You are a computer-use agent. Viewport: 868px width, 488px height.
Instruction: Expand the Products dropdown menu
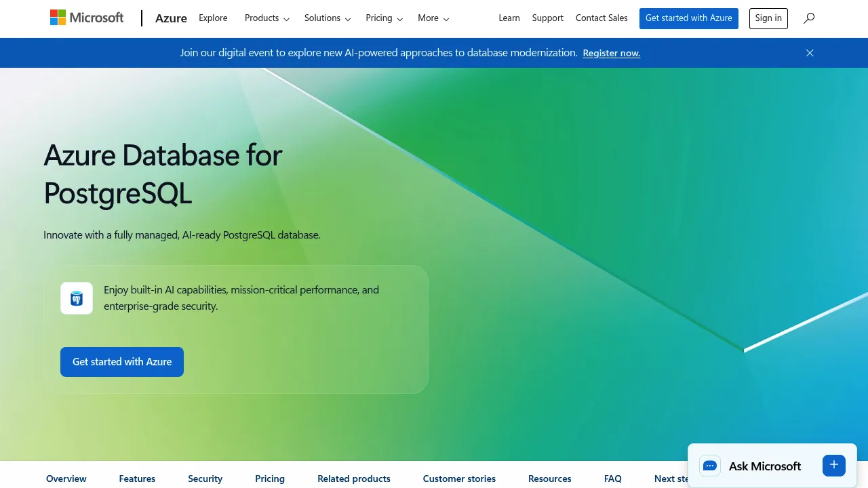pos(267,18)
